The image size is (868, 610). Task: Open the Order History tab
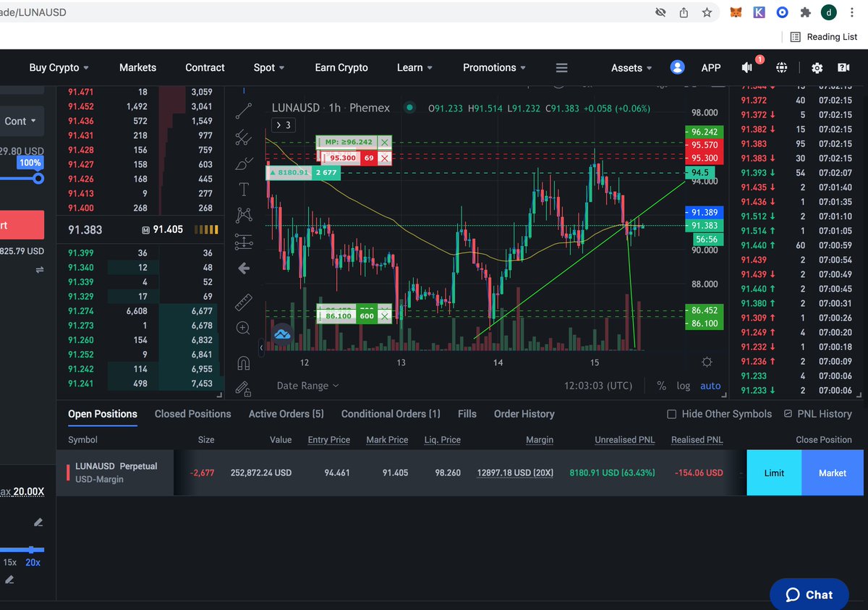pyautogui.click(x=524, y=414)
